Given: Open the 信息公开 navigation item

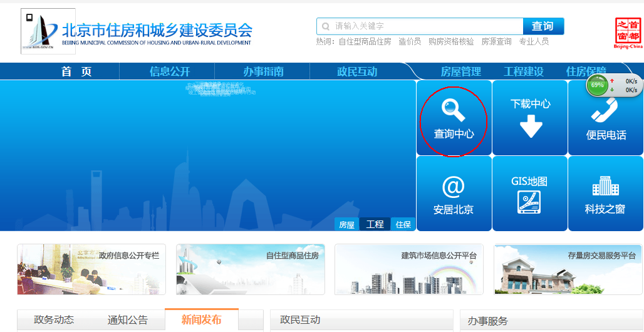Looking at the screenshot, I should (170, 71).
